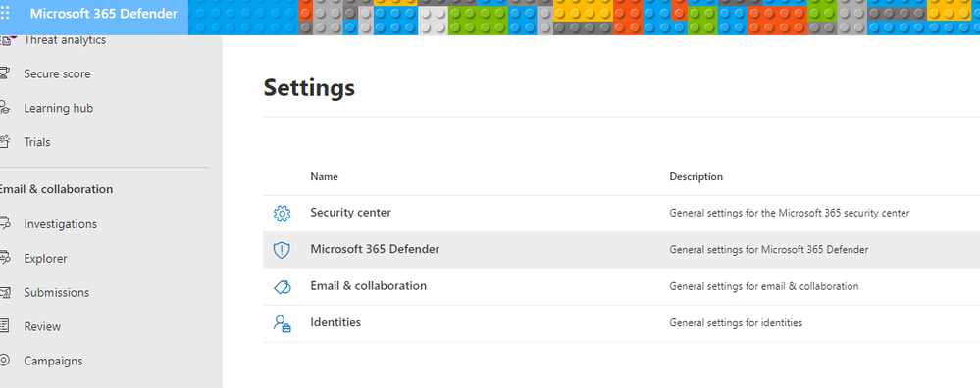Open Campaigns page

tap(53, 361)
